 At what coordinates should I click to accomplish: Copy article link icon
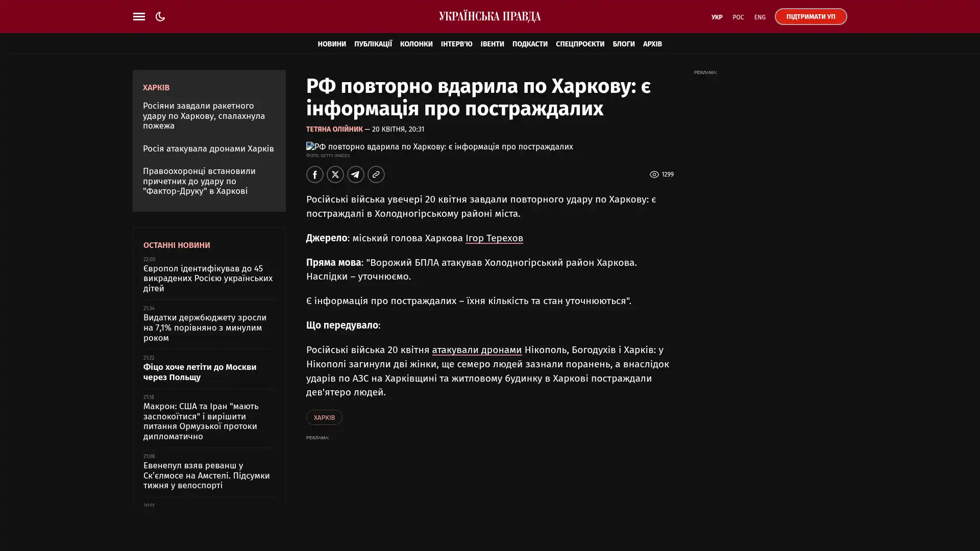(376, 174)
